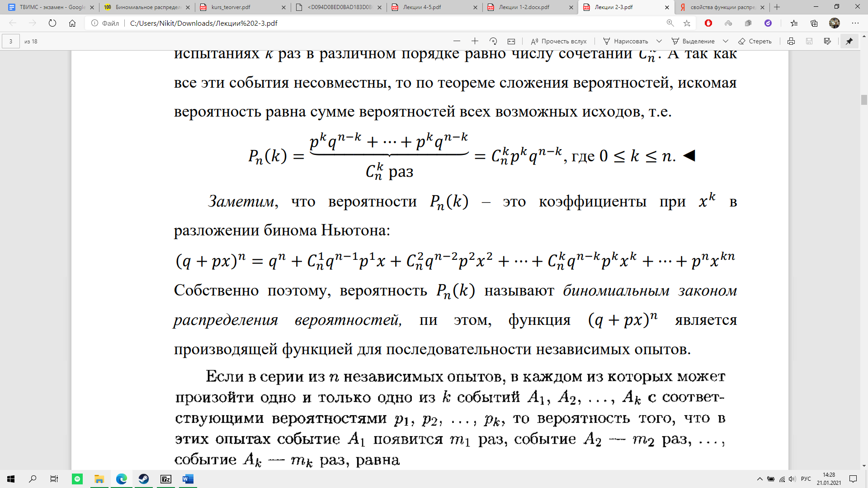Image resolution: width=868 pixels, height=488 pixels.
Task: Open the Favorites list panel
Action: pos(794,23)
